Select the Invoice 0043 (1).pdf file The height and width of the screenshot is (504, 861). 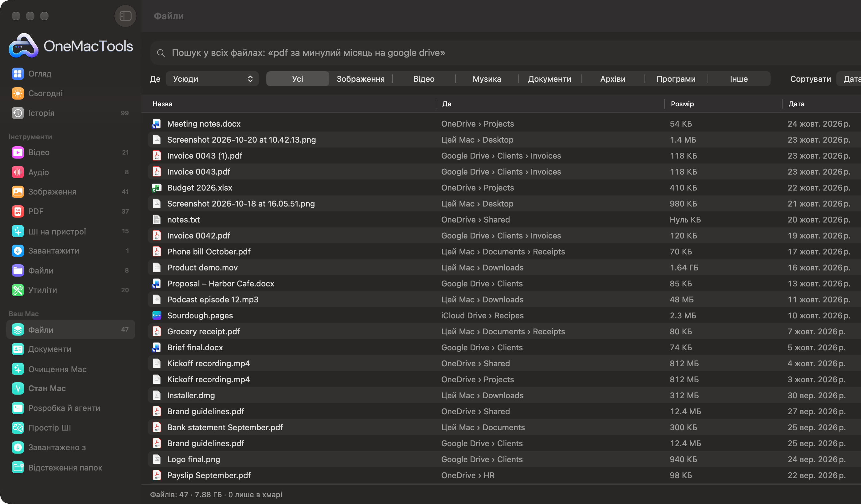[504, 156]
